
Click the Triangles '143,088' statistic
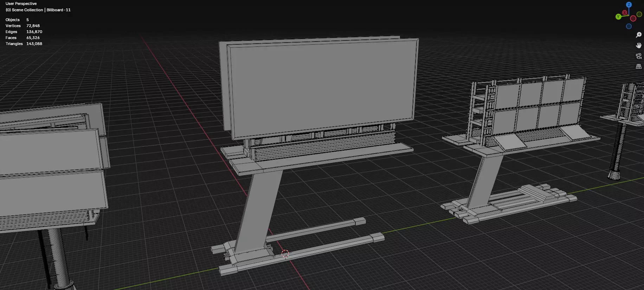point(34,44)
